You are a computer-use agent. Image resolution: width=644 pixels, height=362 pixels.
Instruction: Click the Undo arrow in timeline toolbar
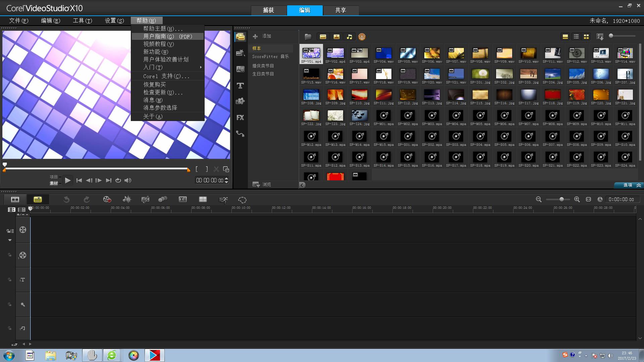(x=66, y=199)
